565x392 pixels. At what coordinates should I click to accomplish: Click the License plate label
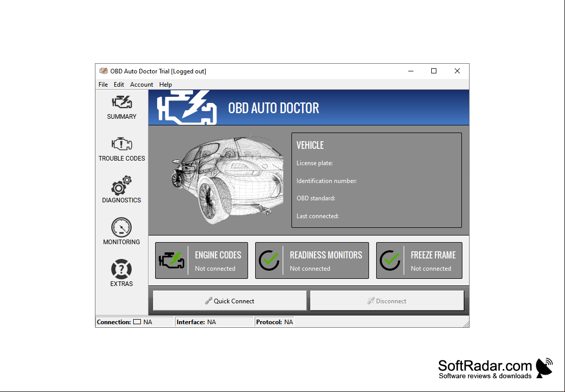[x=314, y=163]
